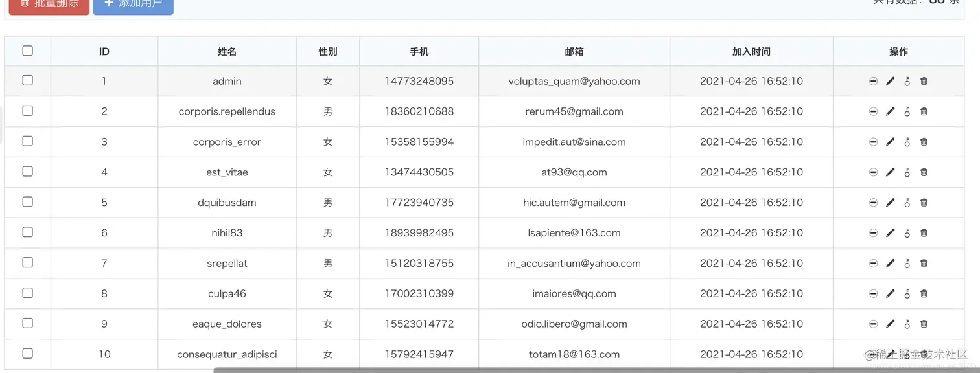Check the checkbox beside nihil83
The height and width of the screenshot is (373, 980).
click(27, 232)
